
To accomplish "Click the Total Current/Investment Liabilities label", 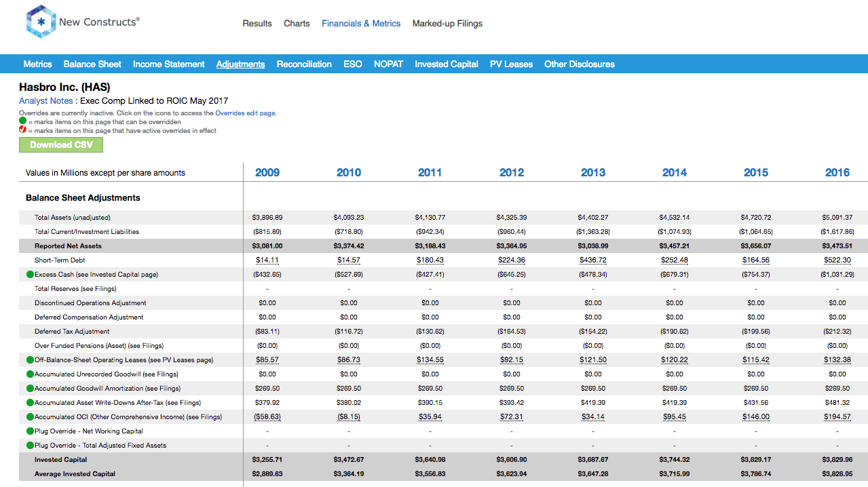I will (87, 232).
